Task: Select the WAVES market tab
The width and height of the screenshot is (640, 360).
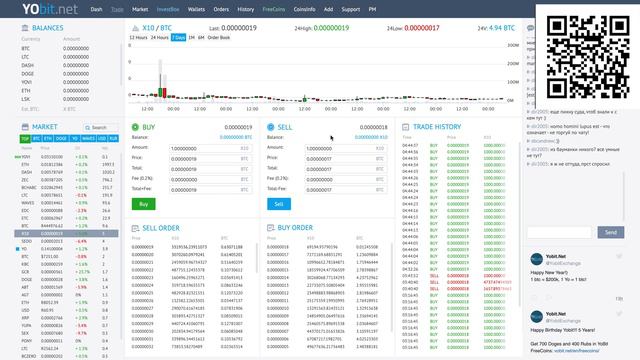Action: pos(88,139)
